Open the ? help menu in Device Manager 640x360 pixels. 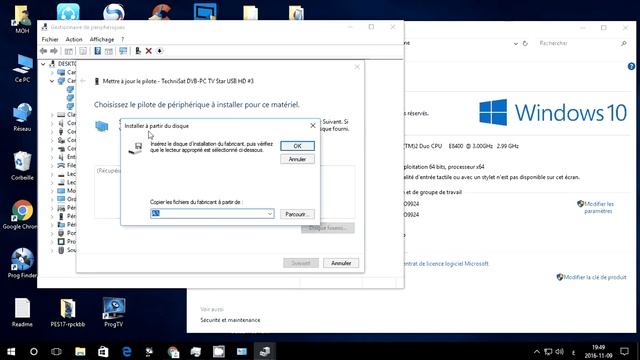[122, 39]
